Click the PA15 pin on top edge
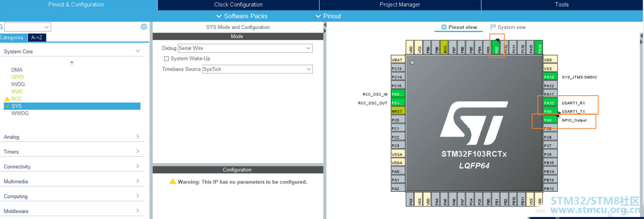Screen dimensions: 644x219 (x=531, y=47)
